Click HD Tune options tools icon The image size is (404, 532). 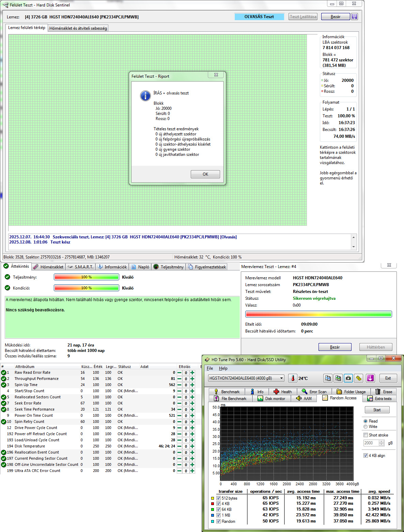(x=358, y=378)
